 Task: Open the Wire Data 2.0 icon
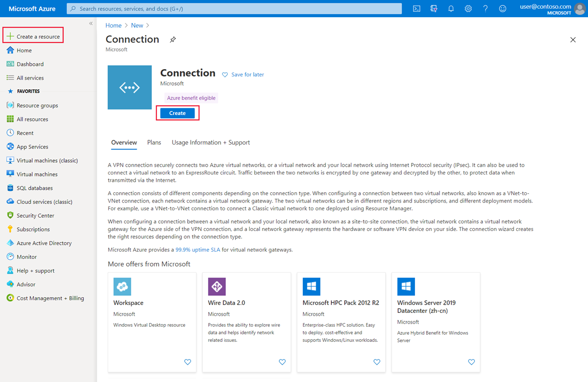(217, 286)
